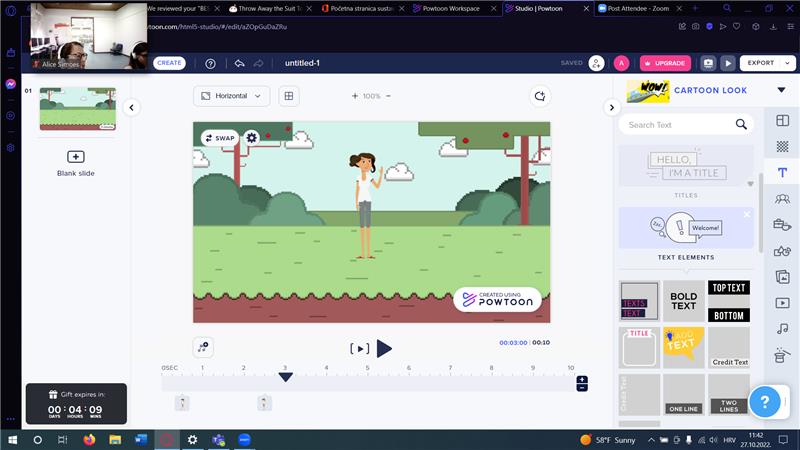The height and width of the screenshot is (450, 800).
Task: Click the CREATE button
Action: tap(169, 63)
